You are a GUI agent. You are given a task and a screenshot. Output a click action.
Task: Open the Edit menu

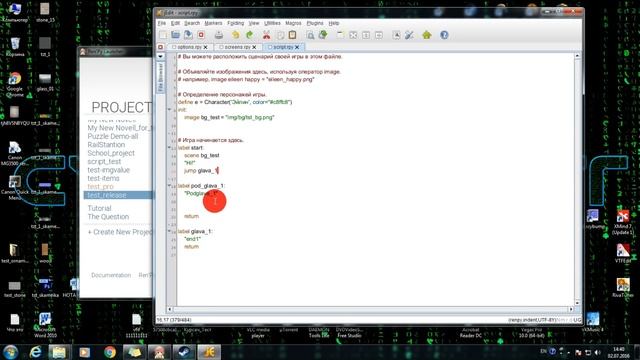coord(175,23)
